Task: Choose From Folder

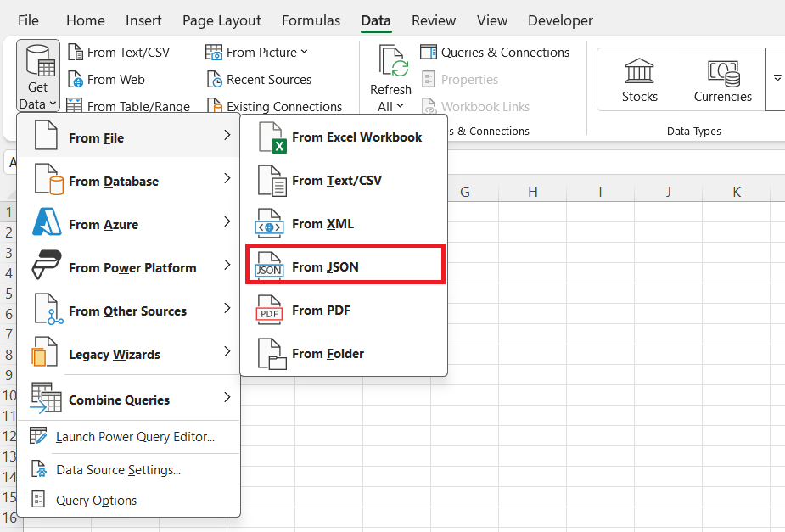Action: tap(344, 353)
